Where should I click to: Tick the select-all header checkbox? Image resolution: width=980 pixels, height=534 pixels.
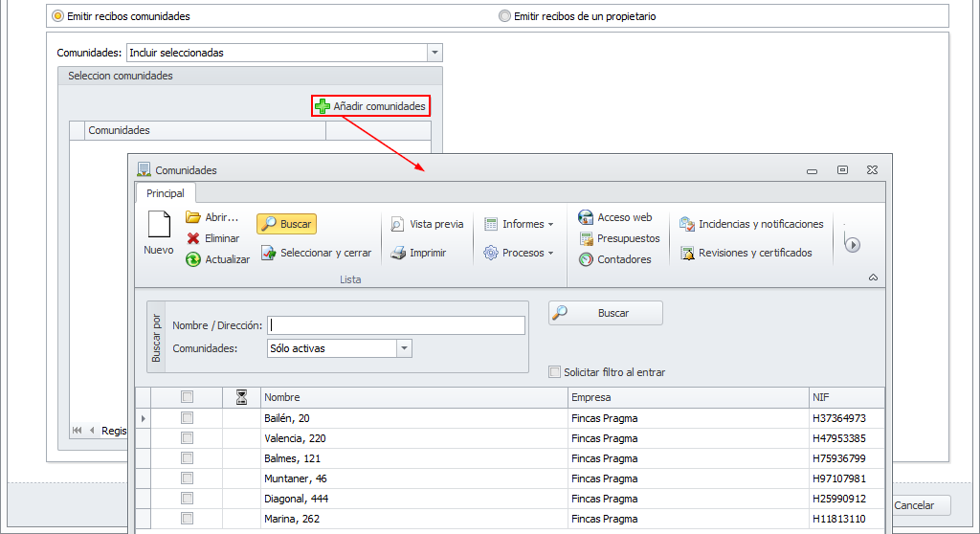click(187, 396)
